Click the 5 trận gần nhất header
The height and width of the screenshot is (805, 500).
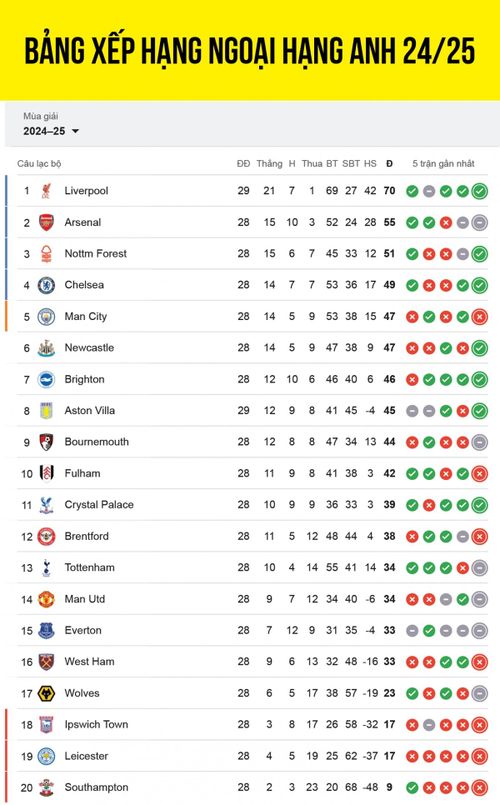point(444,164)
